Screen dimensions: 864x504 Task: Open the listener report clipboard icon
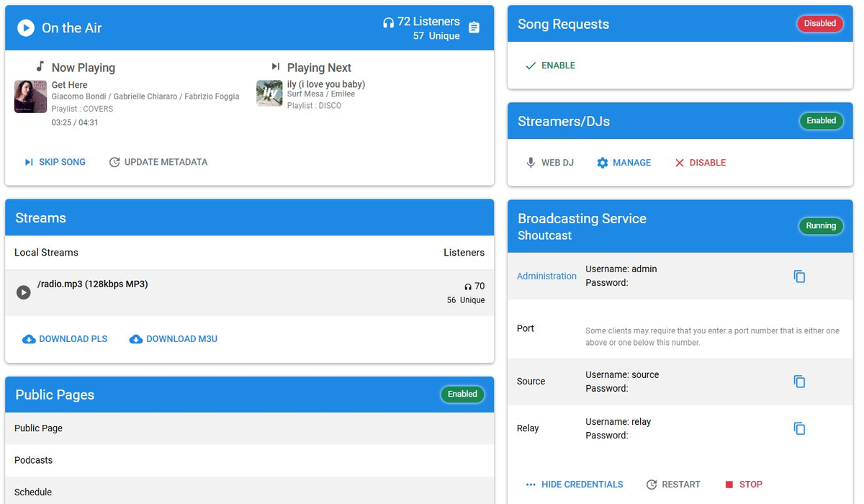click(474, 27)
